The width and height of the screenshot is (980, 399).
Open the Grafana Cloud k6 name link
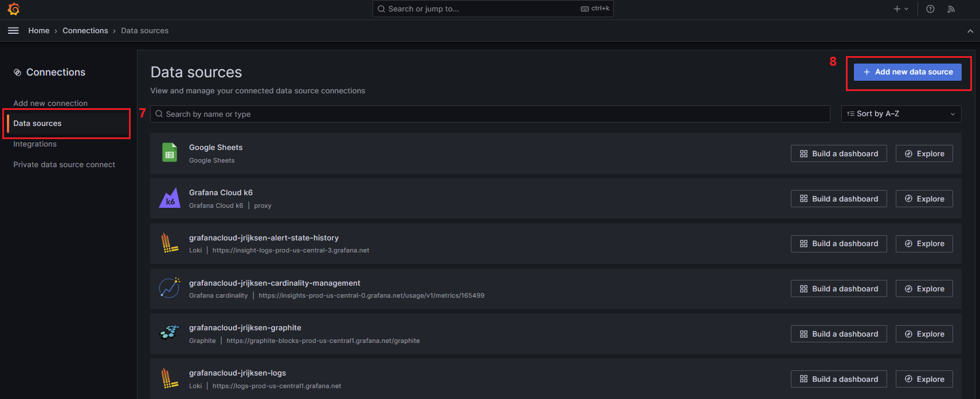[221, 193]
